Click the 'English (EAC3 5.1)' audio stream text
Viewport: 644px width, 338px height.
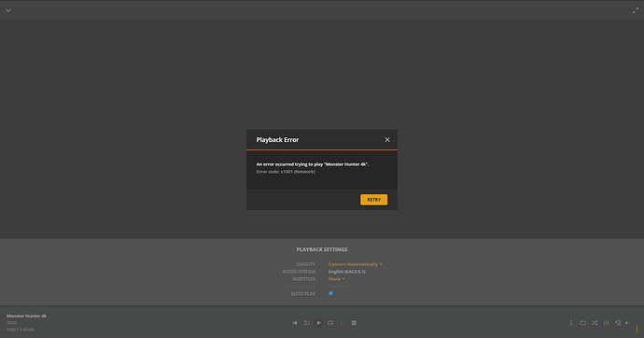tap(346, 272)
